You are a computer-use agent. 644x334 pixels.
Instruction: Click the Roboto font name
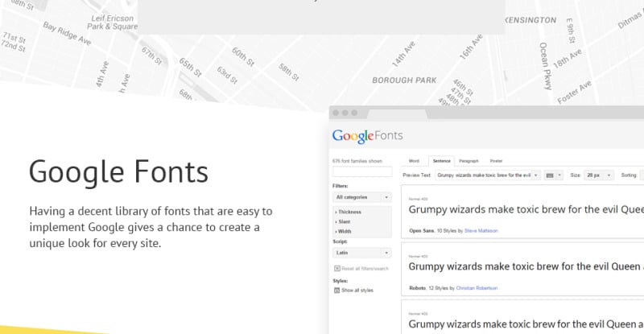point(417,288)
